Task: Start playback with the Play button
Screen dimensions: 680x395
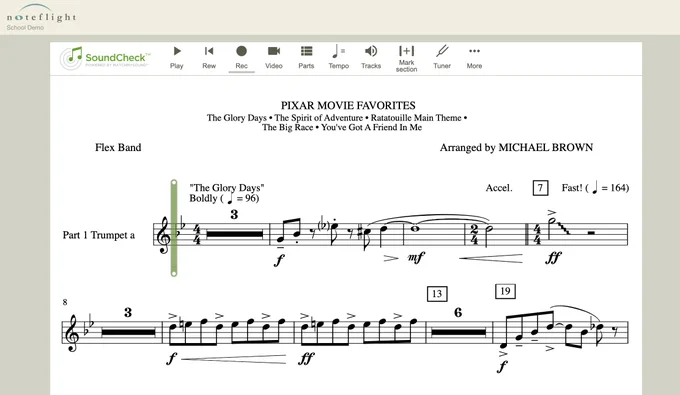Action: click(x=177, y=57)
